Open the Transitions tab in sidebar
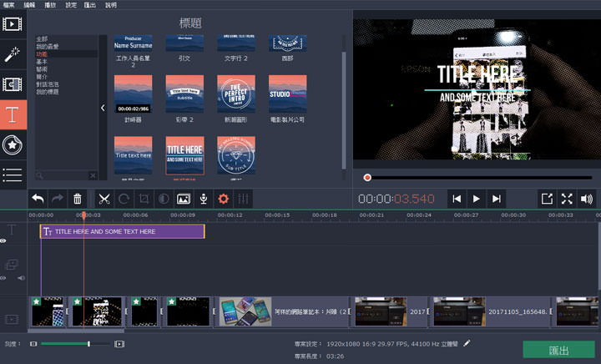Viewport: 601px width, 364px height. pyautogui.click(x=13, y=84)
